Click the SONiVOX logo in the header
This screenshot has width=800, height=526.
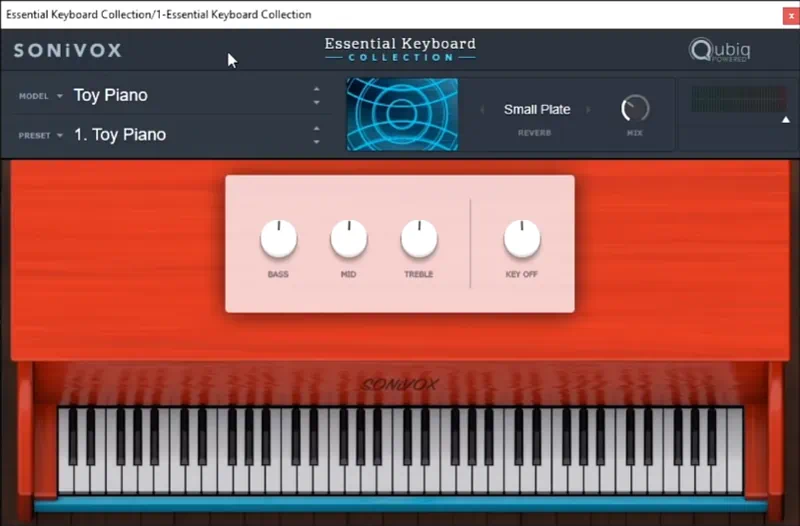(x=67, y=50)
